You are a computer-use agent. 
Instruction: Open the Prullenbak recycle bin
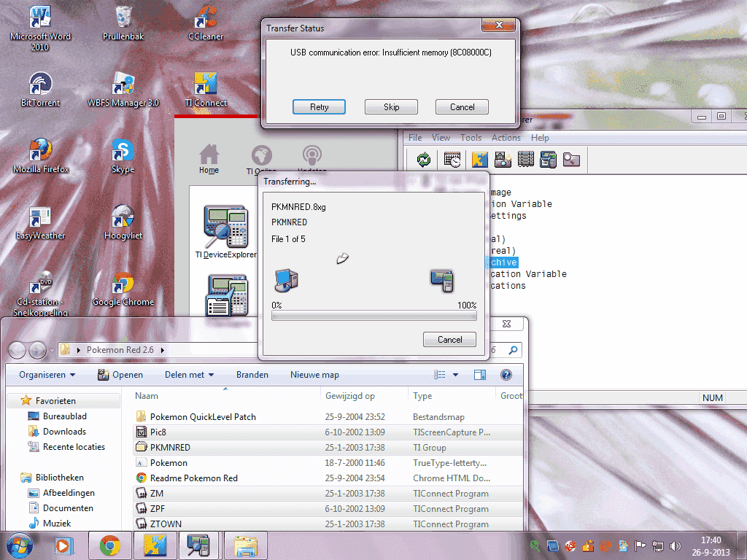click(123, 23)
